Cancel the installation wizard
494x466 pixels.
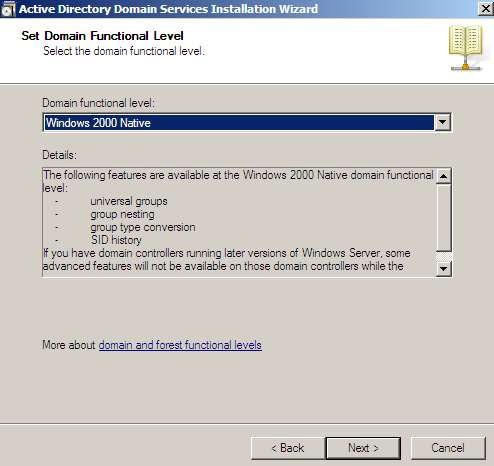tap(448, 448)
